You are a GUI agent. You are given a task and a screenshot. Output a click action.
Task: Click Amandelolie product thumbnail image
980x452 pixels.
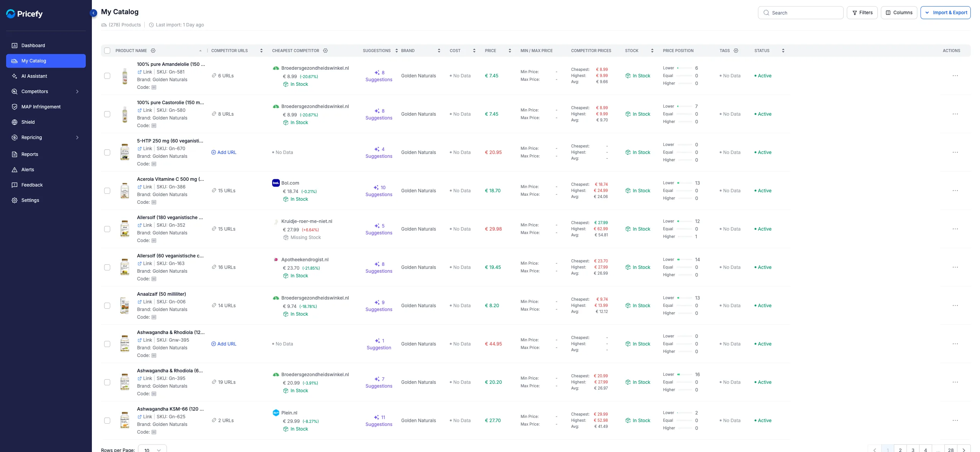coord(125,76)
